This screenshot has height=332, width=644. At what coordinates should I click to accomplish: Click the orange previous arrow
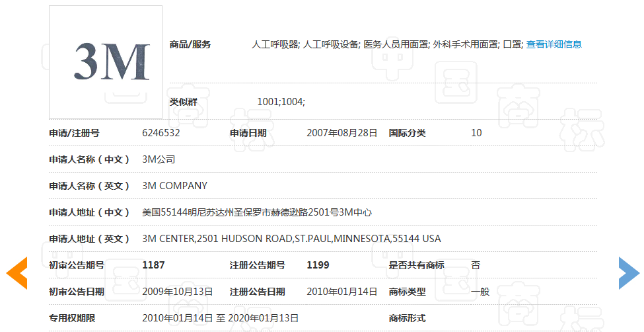[17, 272]
